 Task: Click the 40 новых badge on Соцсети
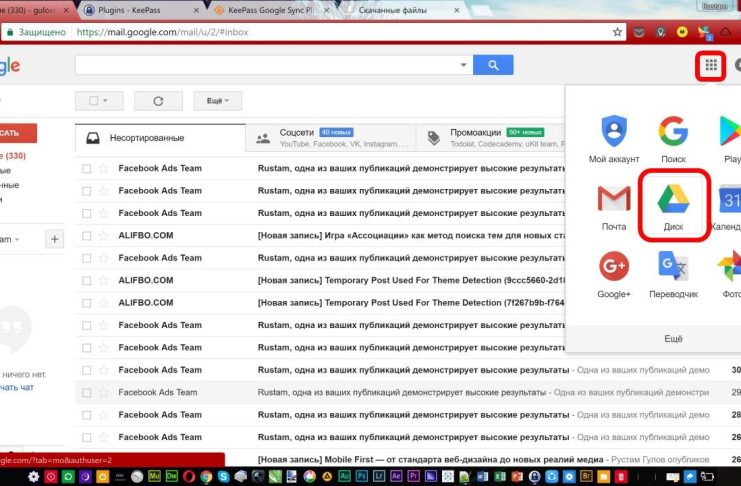click(x=336, y=132)
